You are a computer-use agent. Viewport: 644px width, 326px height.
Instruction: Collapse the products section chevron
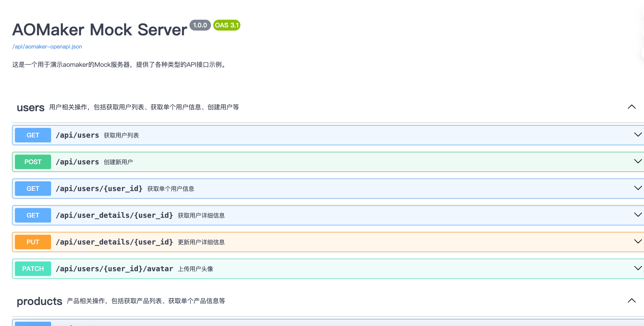click(632, 300)
